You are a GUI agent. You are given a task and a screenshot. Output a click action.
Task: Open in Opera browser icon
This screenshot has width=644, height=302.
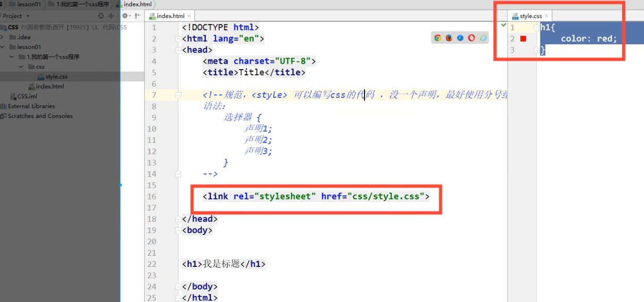click(x=472, y=38)
